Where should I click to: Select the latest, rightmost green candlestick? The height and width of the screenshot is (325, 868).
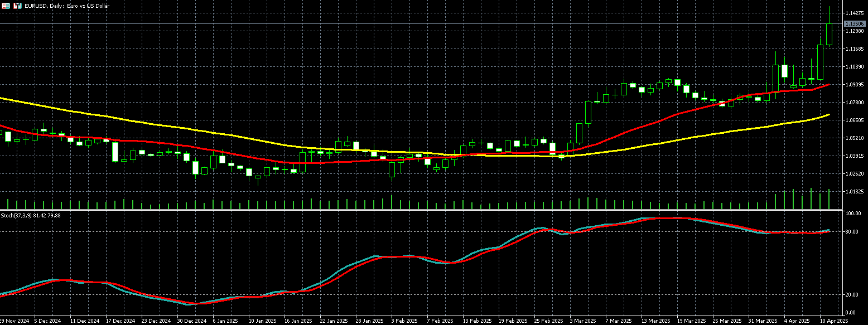point(830,33)
